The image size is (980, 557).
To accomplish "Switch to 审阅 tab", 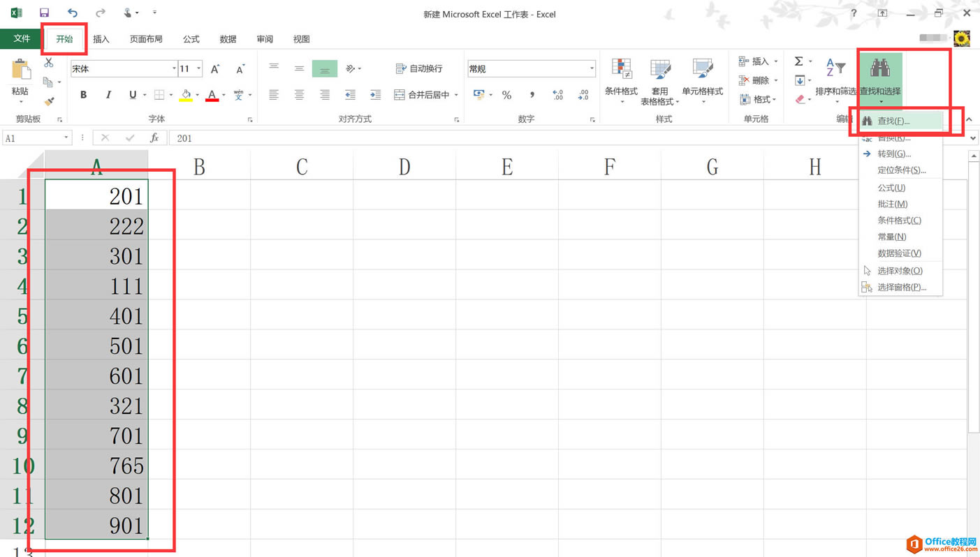I will [x=265, y=39].
